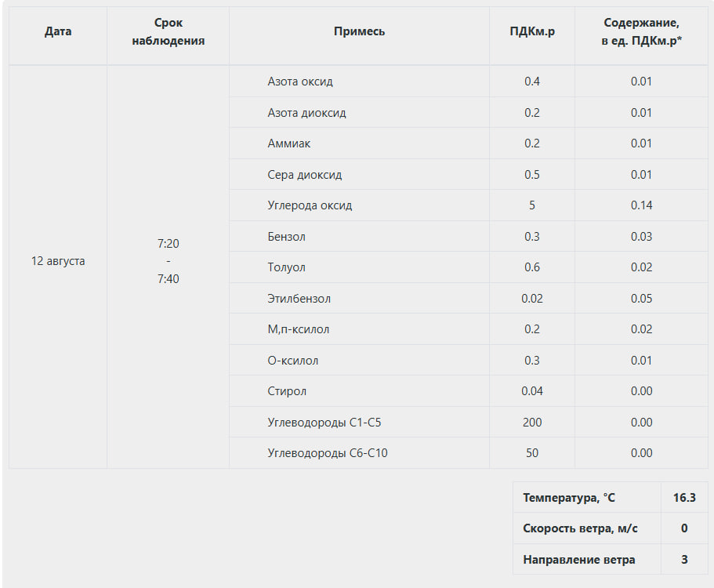The width and height of the screenshot is (714, 588).
Task: Select the "Температура, °C" label cell
Action: pyautogui.click(x=569, y=498)
